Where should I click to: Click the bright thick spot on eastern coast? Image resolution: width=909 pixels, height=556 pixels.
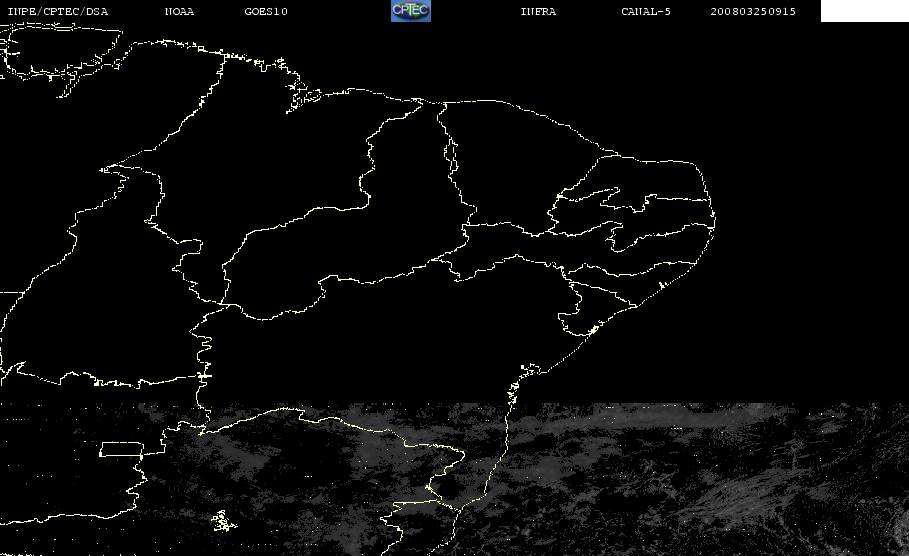(593, 330)
